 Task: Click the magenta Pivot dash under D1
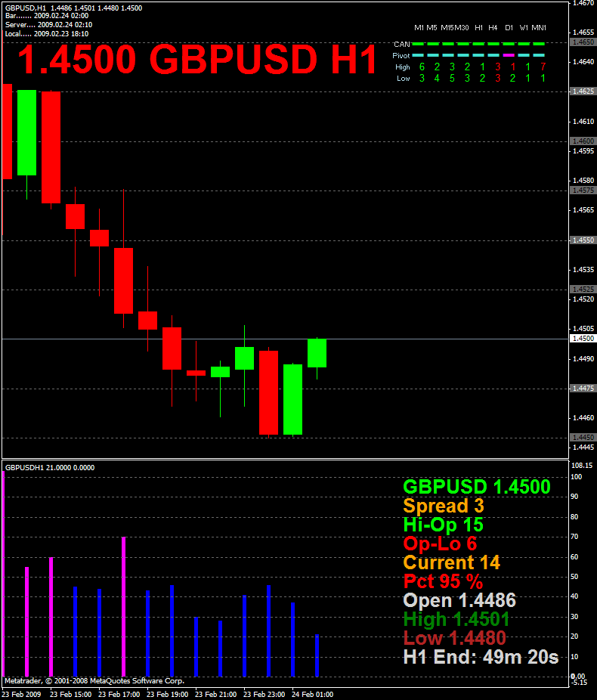(x=509, y=55)
